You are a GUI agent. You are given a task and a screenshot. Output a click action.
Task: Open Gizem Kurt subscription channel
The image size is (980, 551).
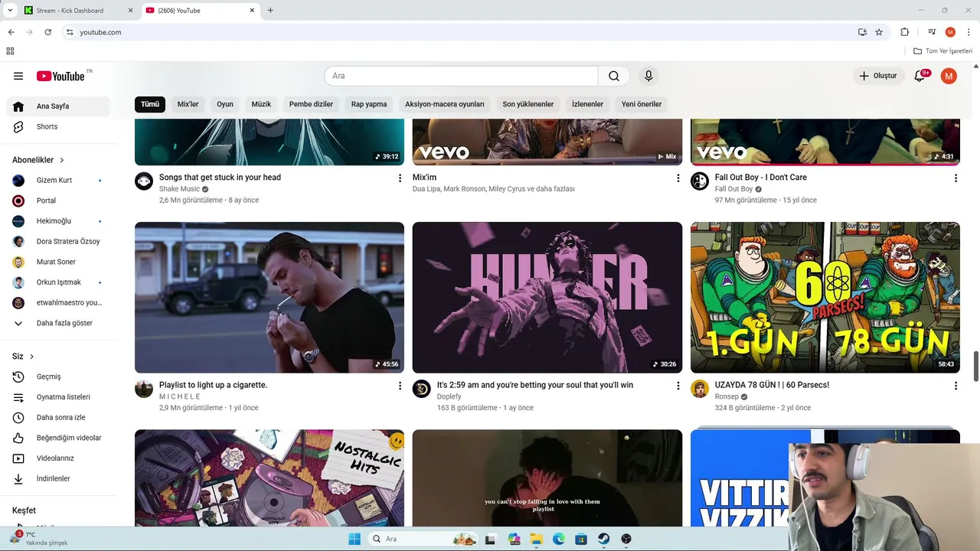[x=58, y=181]
